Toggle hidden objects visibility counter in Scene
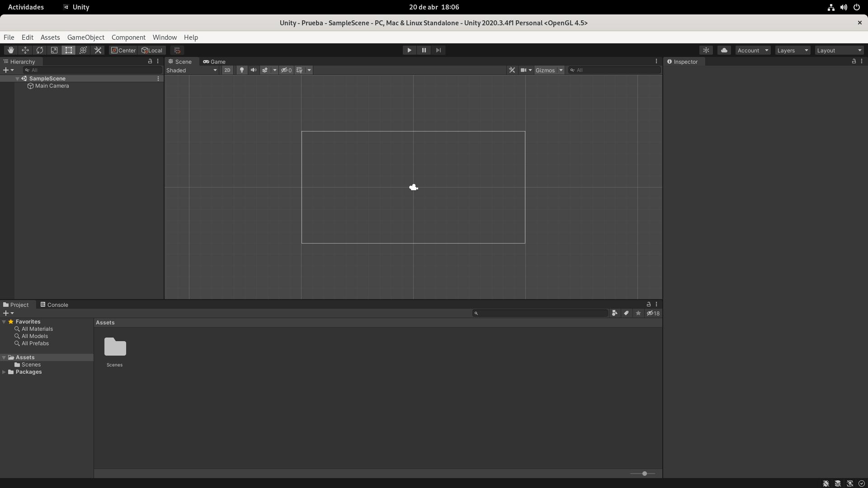This screenshot has height=488, width=868. click(286, 70)
